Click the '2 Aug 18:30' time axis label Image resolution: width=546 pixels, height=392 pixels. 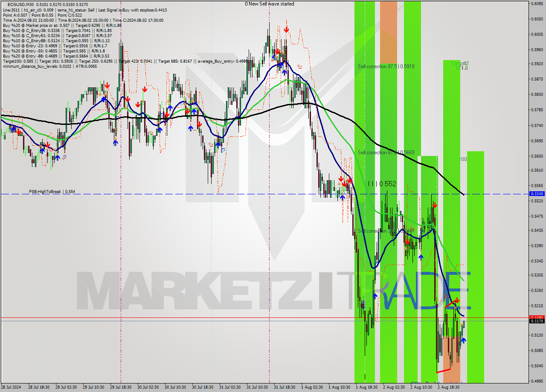pyautogui.click(x=449, y=387)
